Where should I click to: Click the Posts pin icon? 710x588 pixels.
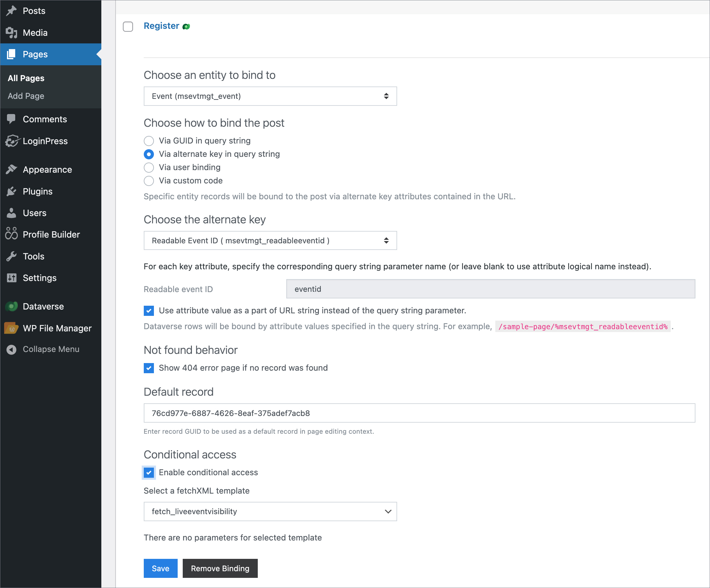click(11, 11)
